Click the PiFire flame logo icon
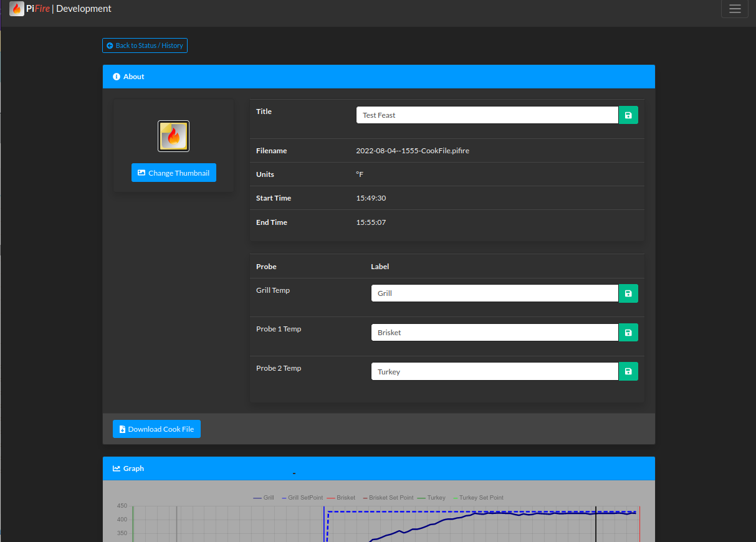Image resolution: width=756 pixels, height=542 pixels. click(x=17, y=9)
